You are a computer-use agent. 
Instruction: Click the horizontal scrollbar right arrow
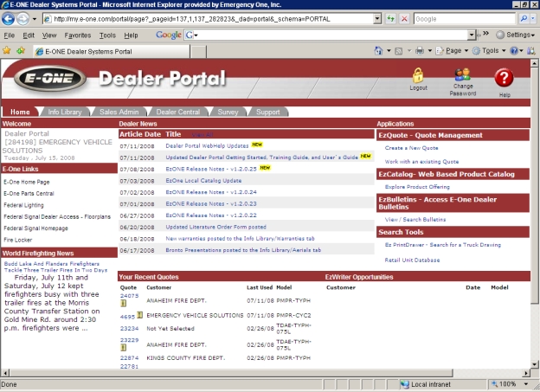[x=526, y=373]
